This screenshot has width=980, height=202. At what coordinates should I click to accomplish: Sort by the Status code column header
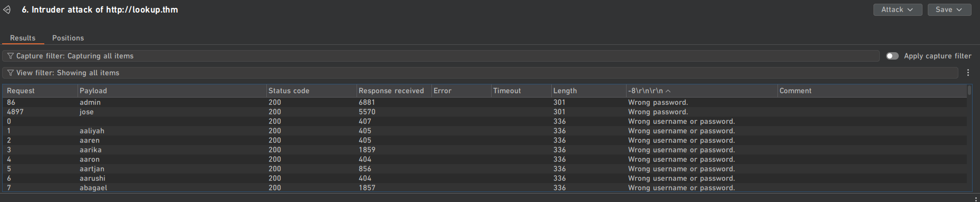tap(311, 91)
